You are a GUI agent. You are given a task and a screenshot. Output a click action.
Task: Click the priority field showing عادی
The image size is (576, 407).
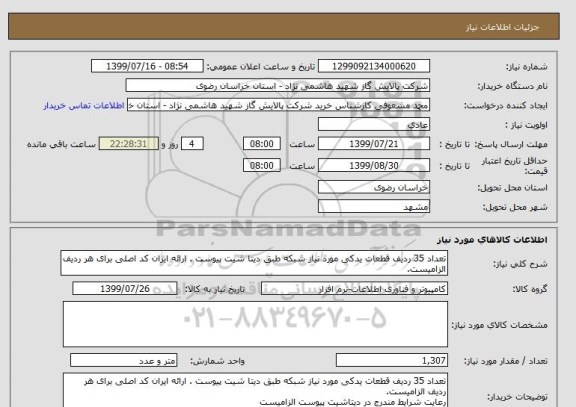[374, 125]
